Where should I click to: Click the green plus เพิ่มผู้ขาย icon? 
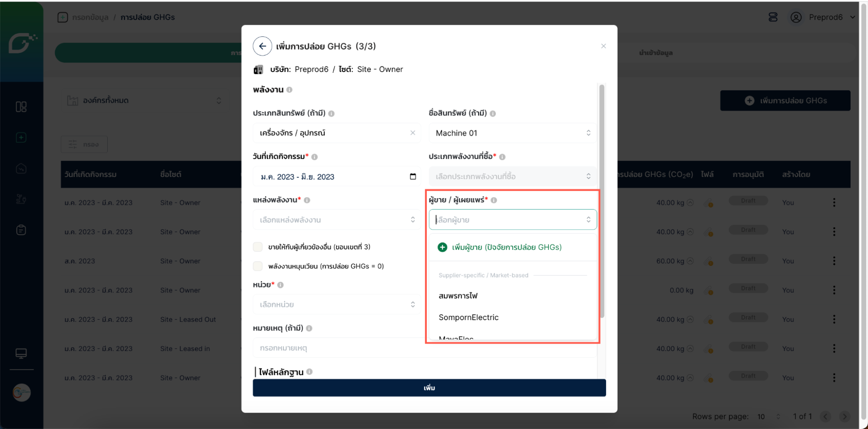(442, 247)
